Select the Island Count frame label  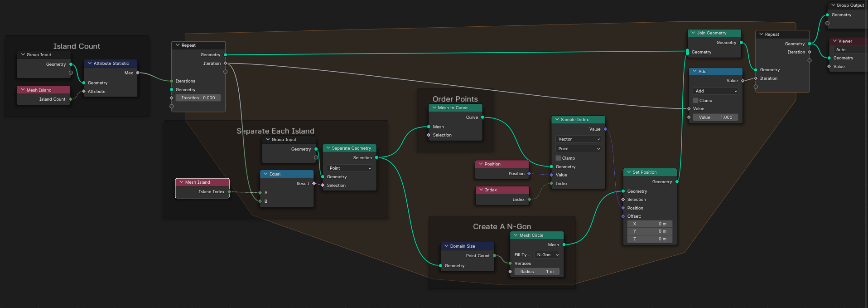pos(77,46)
